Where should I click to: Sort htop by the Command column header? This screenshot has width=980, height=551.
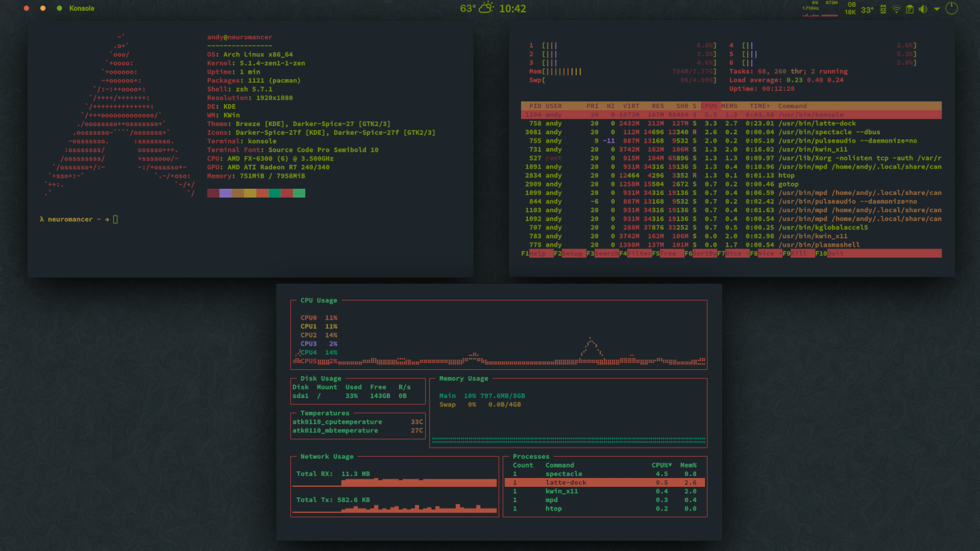pos(793,106)
